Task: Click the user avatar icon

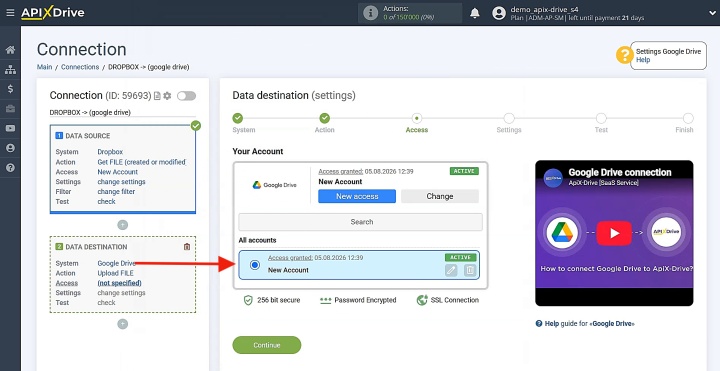Action: pos(499,13)
